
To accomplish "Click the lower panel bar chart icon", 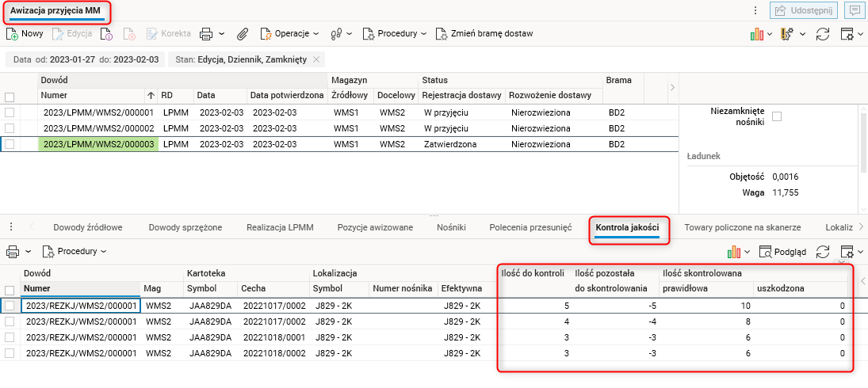I will [x=734, y=251].
